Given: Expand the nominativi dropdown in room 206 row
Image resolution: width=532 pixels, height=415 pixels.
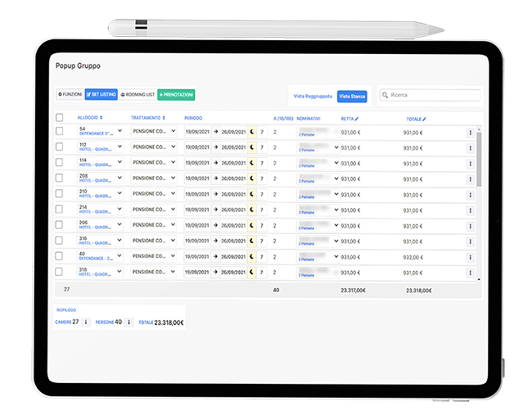Looking at the screenshot, I should tap(336, 225).
